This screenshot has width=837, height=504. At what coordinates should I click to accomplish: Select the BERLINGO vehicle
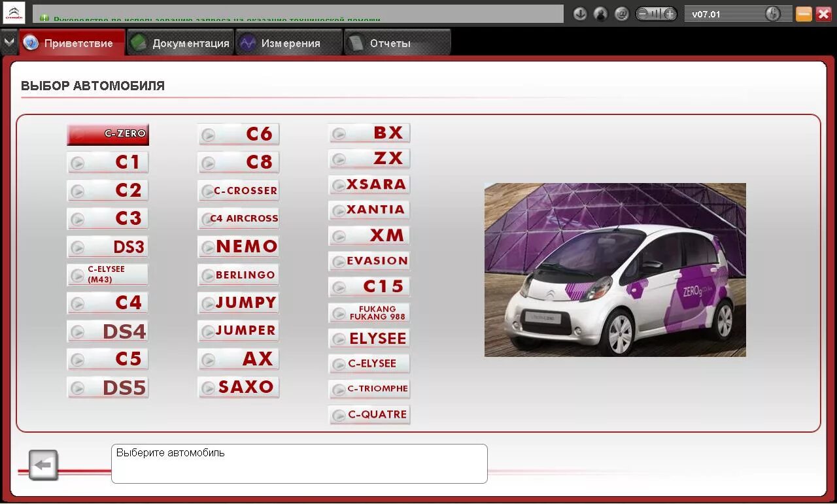[x=239, y=275]
